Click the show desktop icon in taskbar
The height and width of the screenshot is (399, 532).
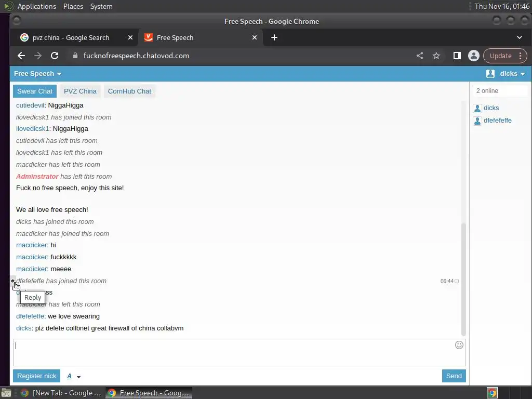[x=6, y=393]
